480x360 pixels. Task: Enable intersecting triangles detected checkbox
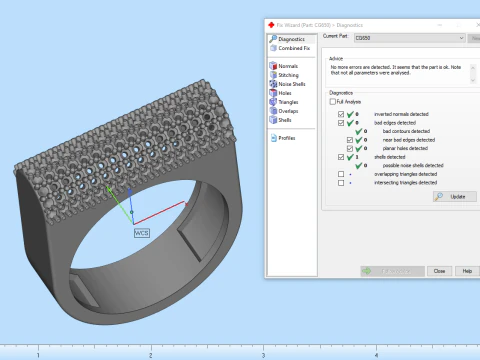[341, 183]
